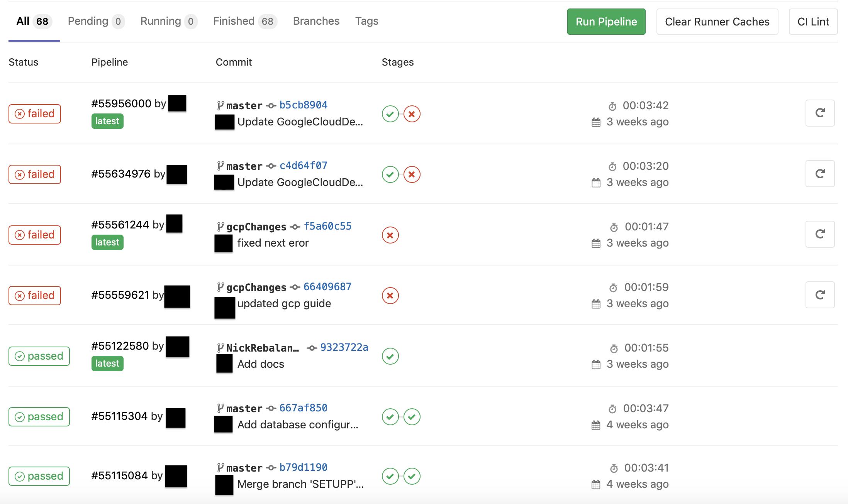Image resolution: width=848 pixels, height=504 pixels.
Task: Click the Run Pipeline button
Action: tap(606, 22)
